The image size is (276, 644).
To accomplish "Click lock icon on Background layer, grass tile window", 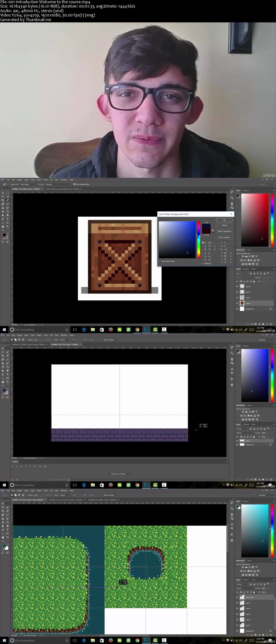I will tap(270, 631).
